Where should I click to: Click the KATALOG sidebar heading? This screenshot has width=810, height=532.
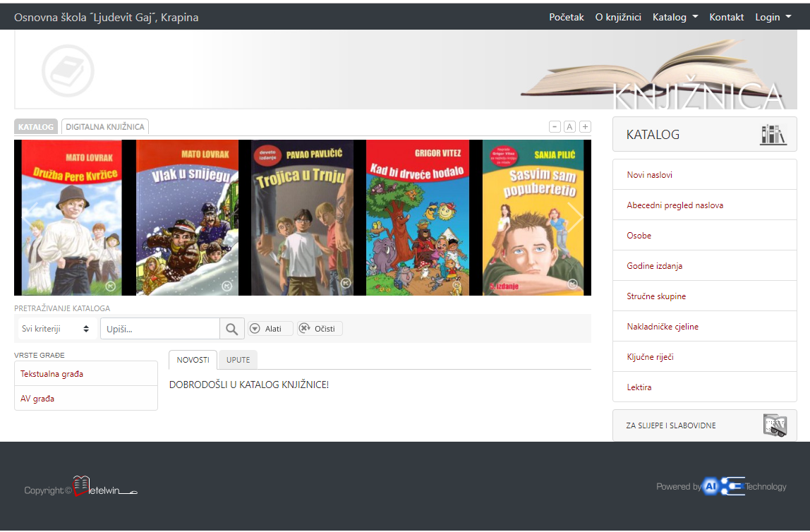(653, 135)
